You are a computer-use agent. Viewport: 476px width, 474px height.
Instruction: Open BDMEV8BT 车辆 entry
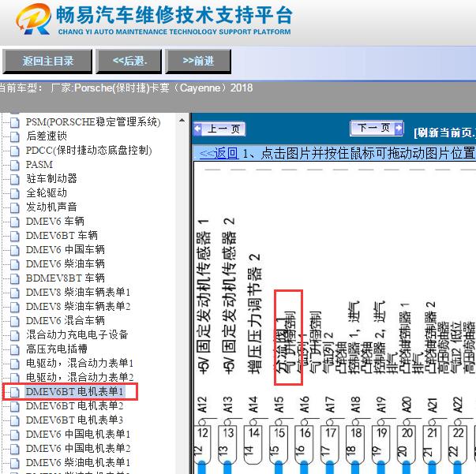66,278
